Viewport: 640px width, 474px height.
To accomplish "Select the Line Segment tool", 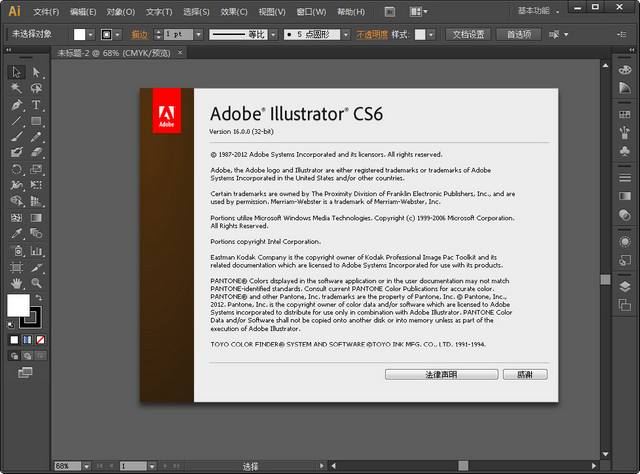I will pos(16,121).
